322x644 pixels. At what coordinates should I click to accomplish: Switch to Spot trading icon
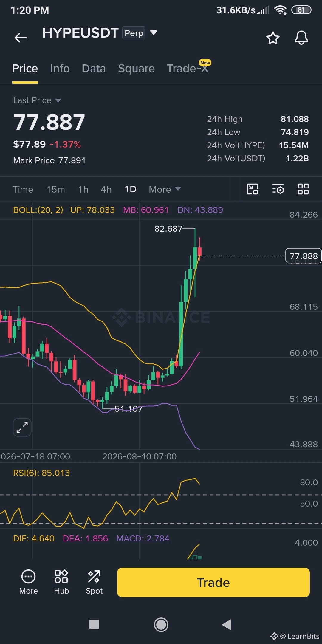pyautogui.click(x=94, y=582)
